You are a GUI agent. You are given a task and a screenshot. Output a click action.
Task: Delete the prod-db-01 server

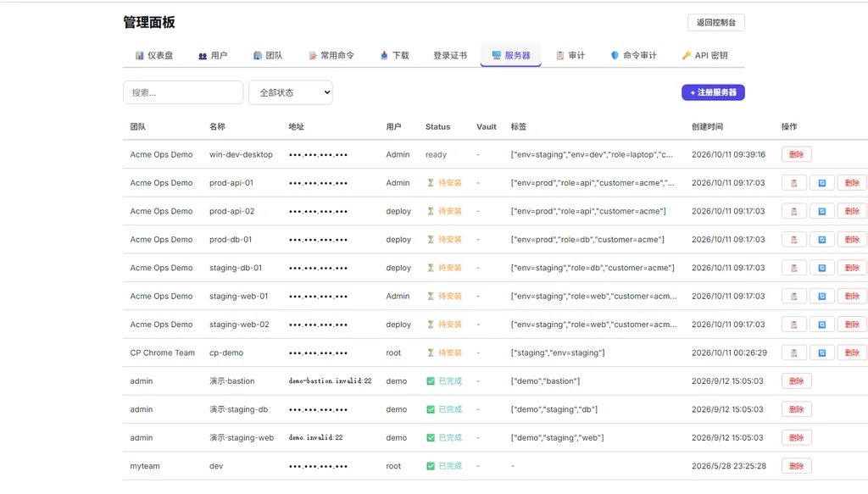852,240
